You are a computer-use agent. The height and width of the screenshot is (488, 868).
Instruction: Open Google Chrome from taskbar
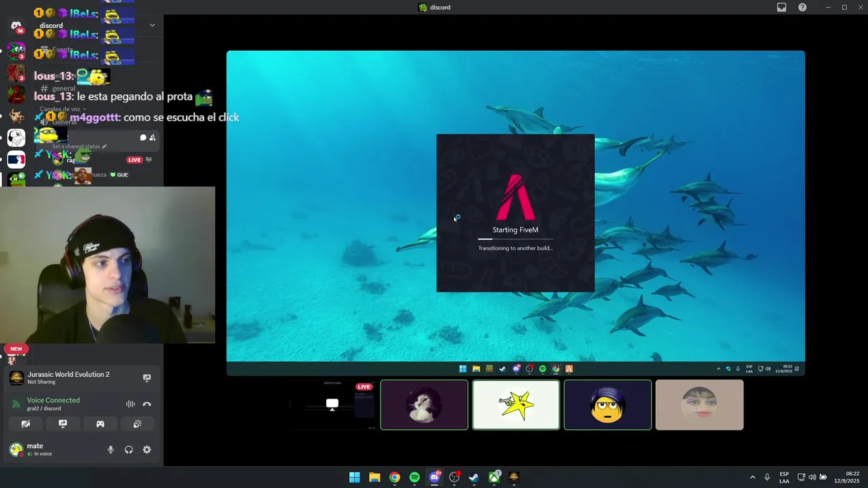pos(395,477)
